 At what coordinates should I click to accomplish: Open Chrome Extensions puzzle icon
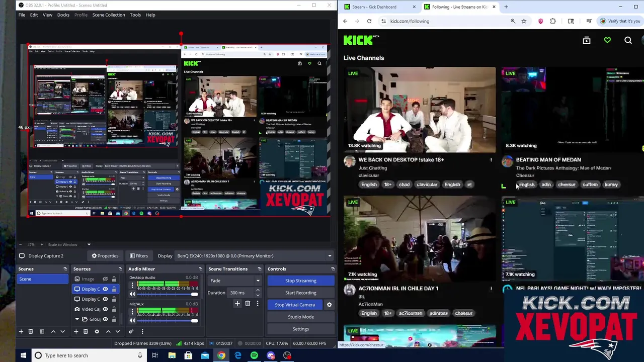point(553,21)
